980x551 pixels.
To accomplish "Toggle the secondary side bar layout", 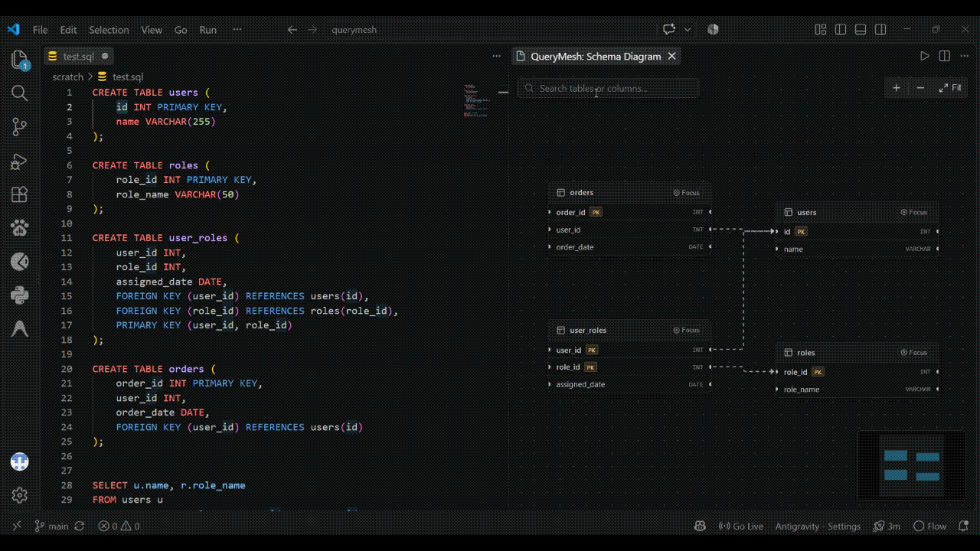I will [x=880, y=30].
